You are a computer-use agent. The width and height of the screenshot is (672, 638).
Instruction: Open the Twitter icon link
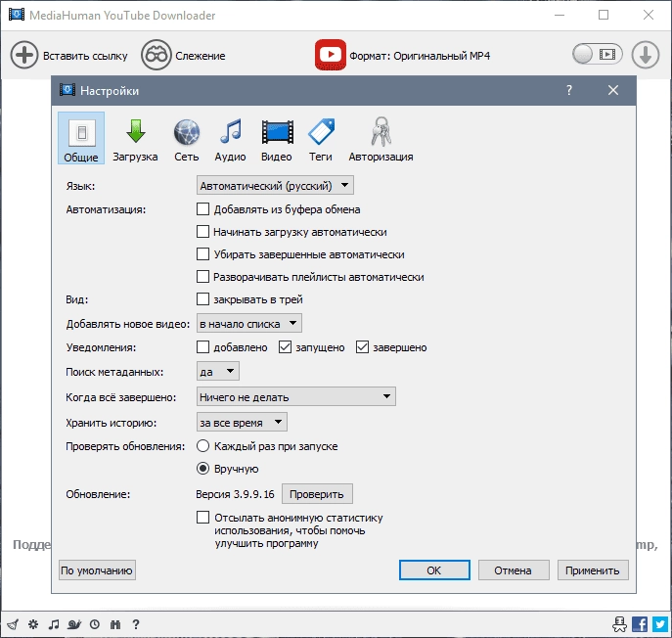(660, 624)
